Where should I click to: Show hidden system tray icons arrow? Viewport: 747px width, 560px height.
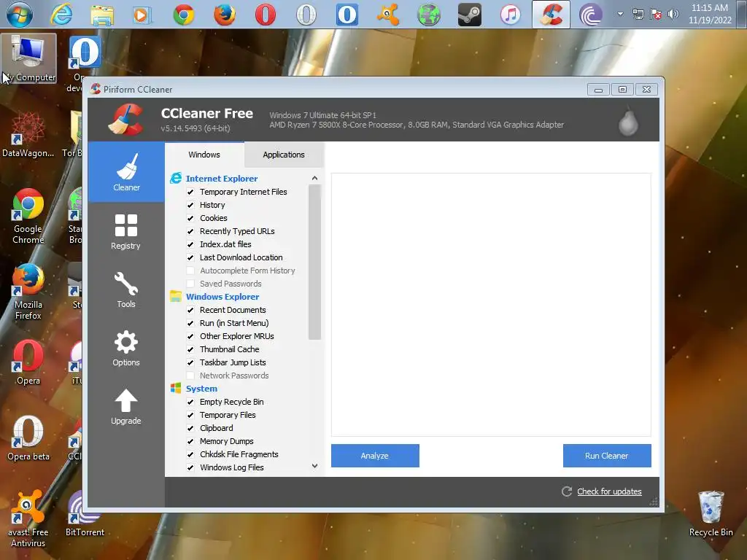[x=620, y=14]
